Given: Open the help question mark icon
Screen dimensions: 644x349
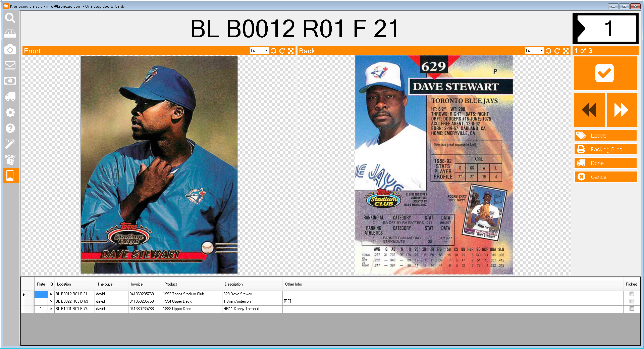Looking at the screenshot, I should (x=10, y=128).
